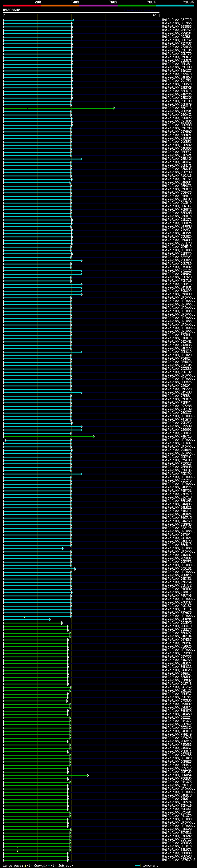Screen dimensions: 197x868
Task: Select the UniRef100_Q2U5A2 label
Action: (177, 145)
